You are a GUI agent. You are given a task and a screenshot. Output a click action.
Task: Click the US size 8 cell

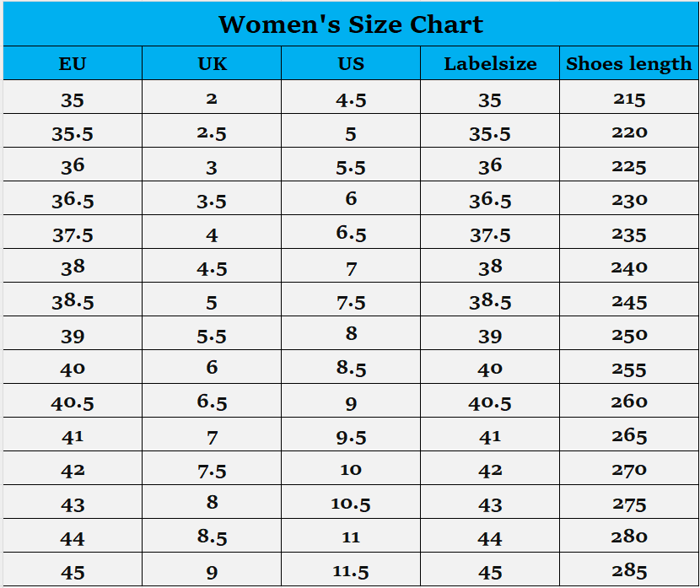(x=351, y=334)
